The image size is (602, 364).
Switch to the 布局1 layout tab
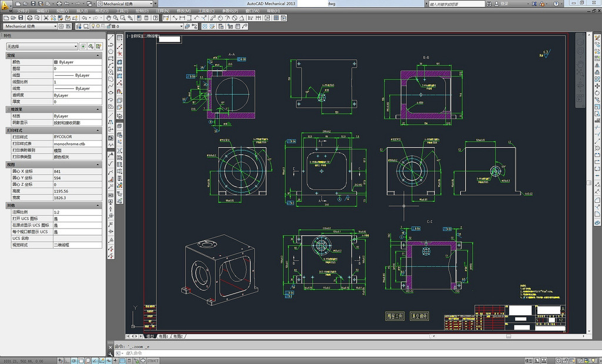[163, 337]
